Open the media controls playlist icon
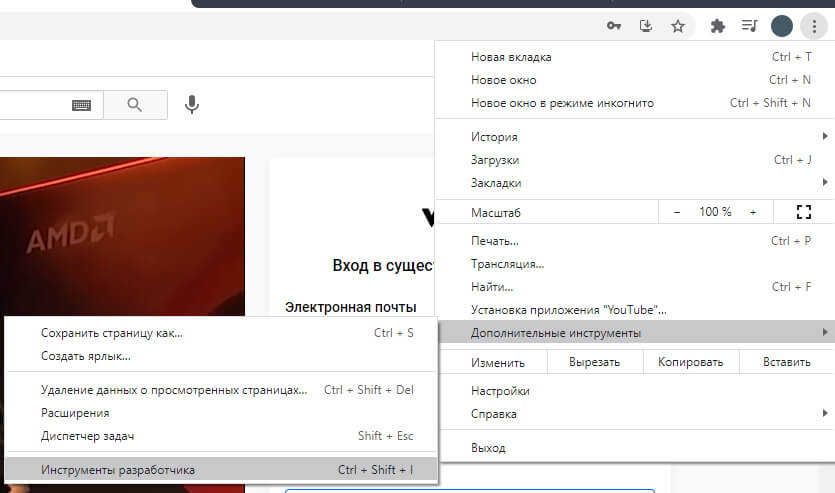 749,26
